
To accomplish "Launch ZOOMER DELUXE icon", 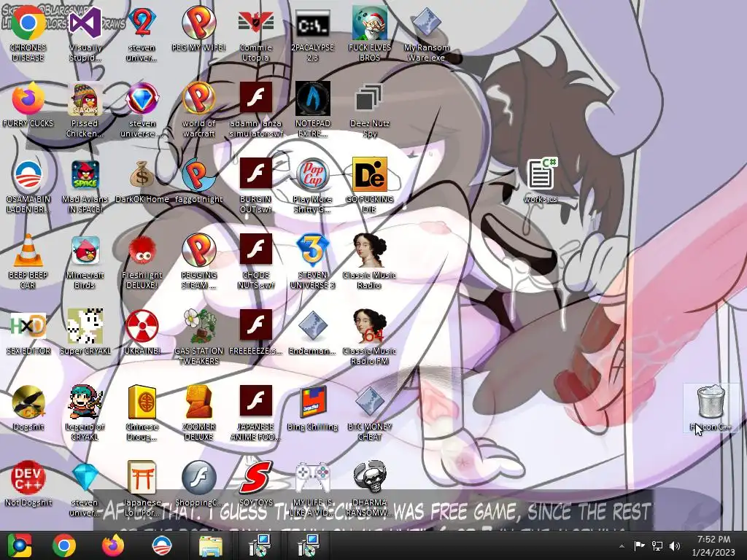I will [x=198, y=413].
